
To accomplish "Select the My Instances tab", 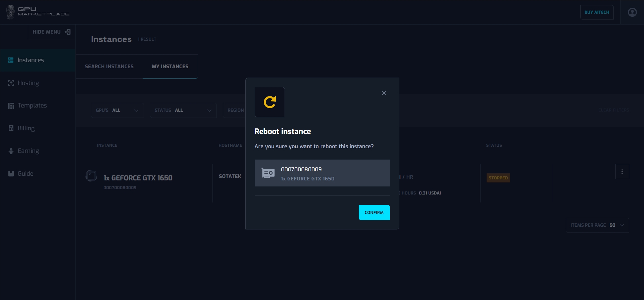I will coord(170,67).
